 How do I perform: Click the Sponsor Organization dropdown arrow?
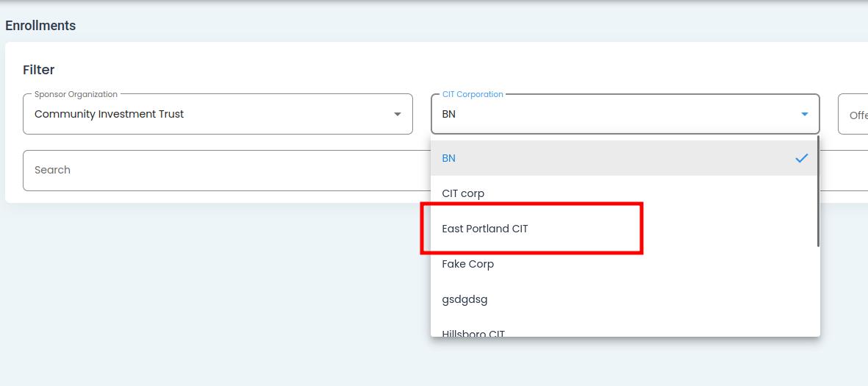click(397, 114)
